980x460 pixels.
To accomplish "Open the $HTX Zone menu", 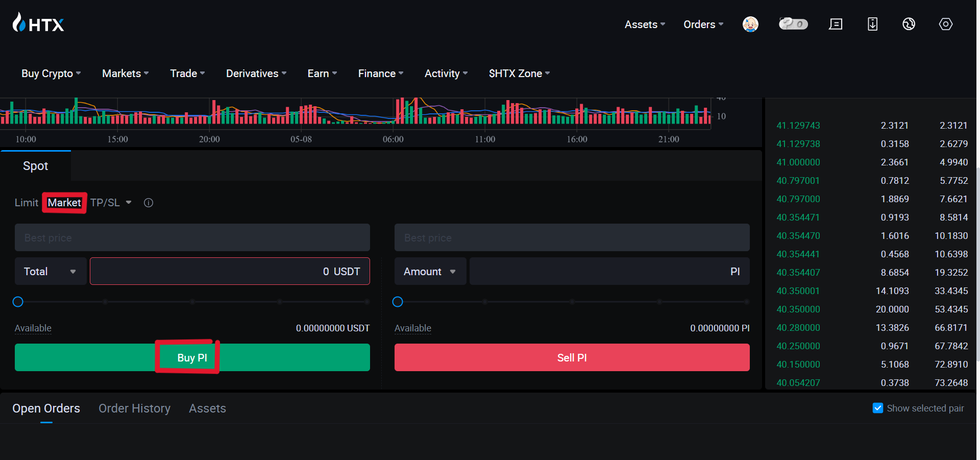I will tap(519, 74).
